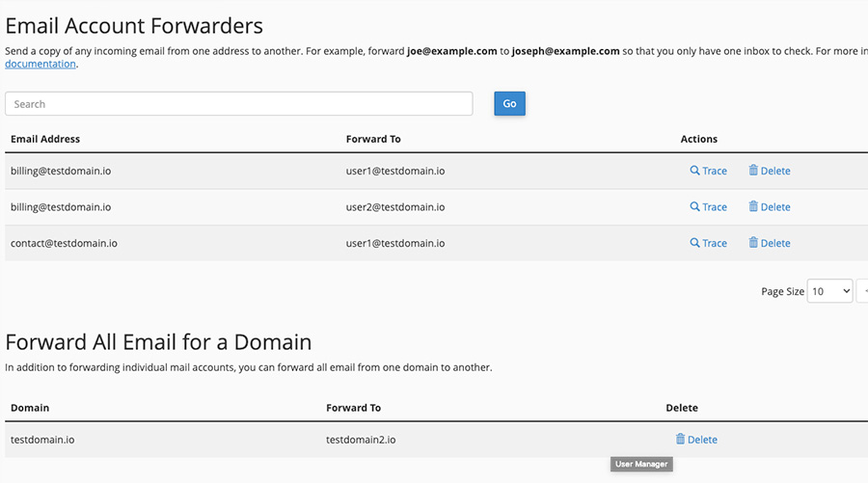Click trash icon for testdomain.io domain forwarder

tap(680, 440)
